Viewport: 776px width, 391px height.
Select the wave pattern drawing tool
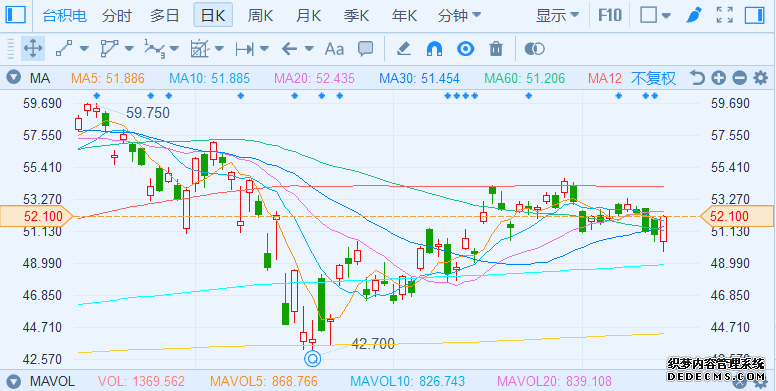pos(154,48)
